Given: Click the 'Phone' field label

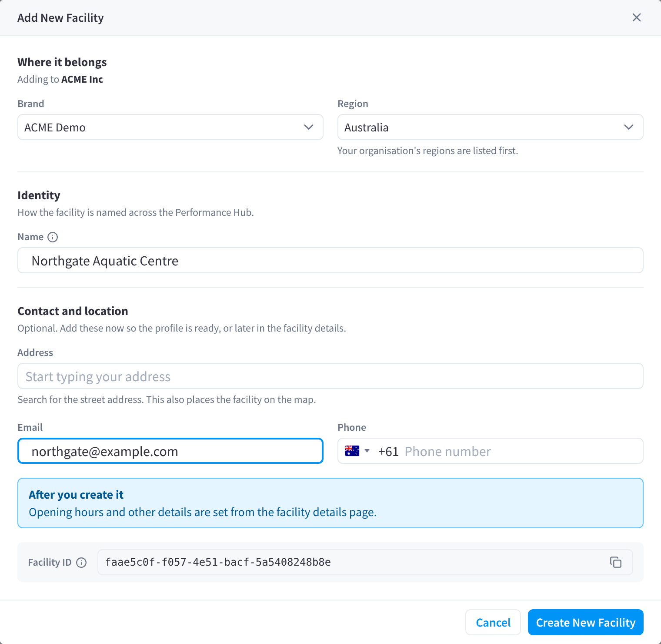Looking at the screenshot, I should pos(352,427).
